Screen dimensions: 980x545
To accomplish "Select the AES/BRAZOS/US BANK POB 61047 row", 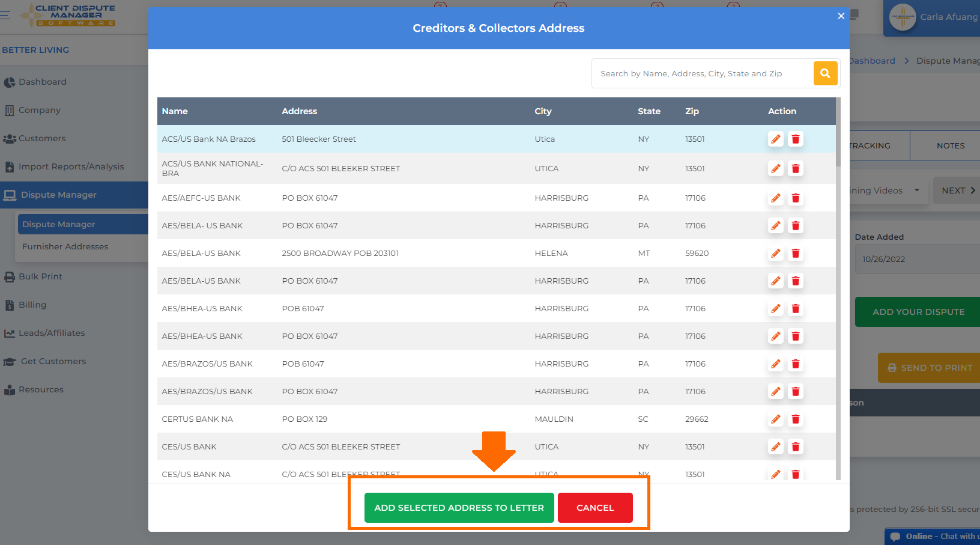I will coord(496,364).
